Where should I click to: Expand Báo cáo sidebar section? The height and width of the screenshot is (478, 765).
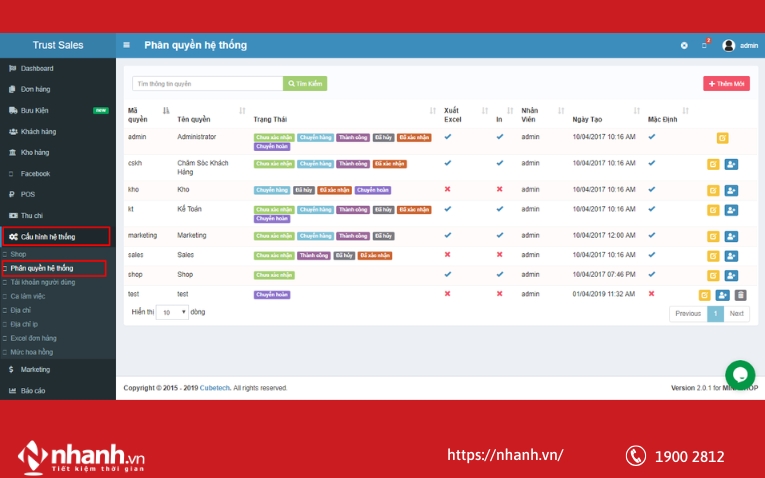pyautogui.click(x=58, y=391)
